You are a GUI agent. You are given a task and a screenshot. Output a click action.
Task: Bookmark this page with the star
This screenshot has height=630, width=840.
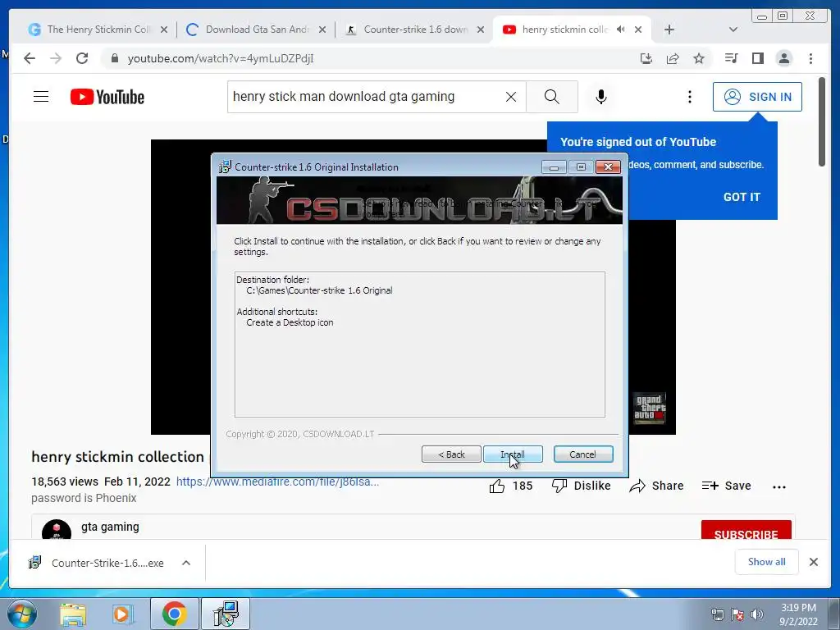[x=699, y=58]
